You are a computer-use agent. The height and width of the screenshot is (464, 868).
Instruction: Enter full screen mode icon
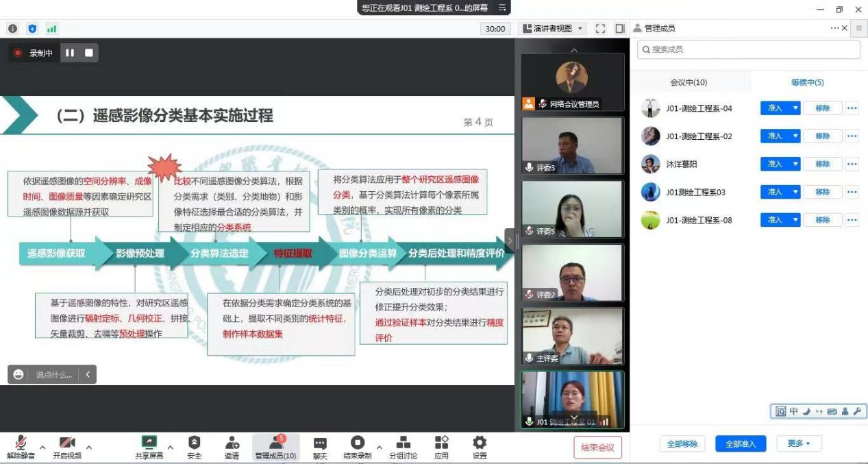coord(600,29)
